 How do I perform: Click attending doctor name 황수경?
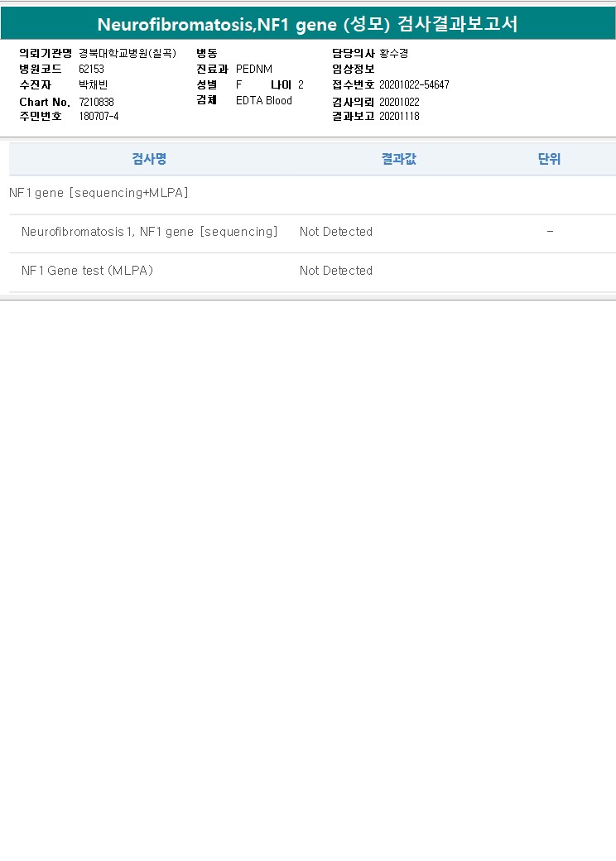click(x=393, y=53)
